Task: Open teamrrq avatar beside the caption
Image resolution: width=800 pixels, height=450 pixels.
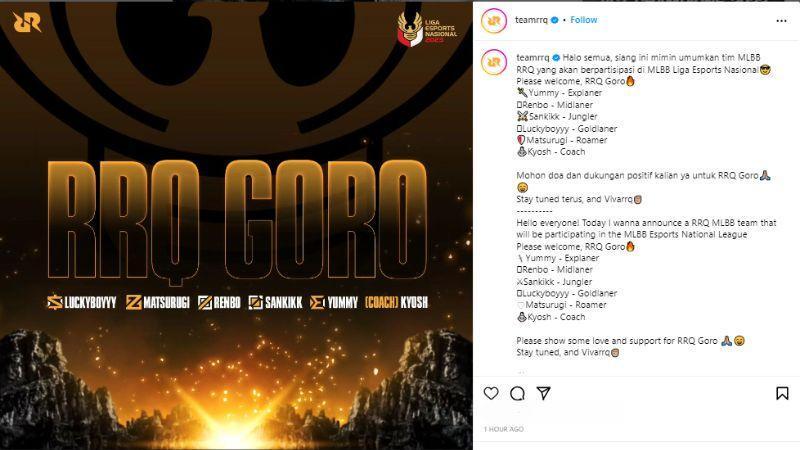Action: point(494,62)
